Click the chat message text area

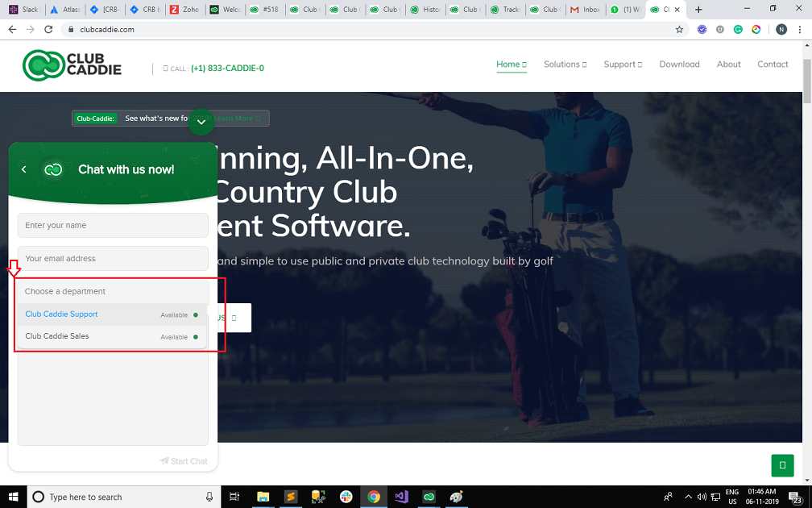113,398
